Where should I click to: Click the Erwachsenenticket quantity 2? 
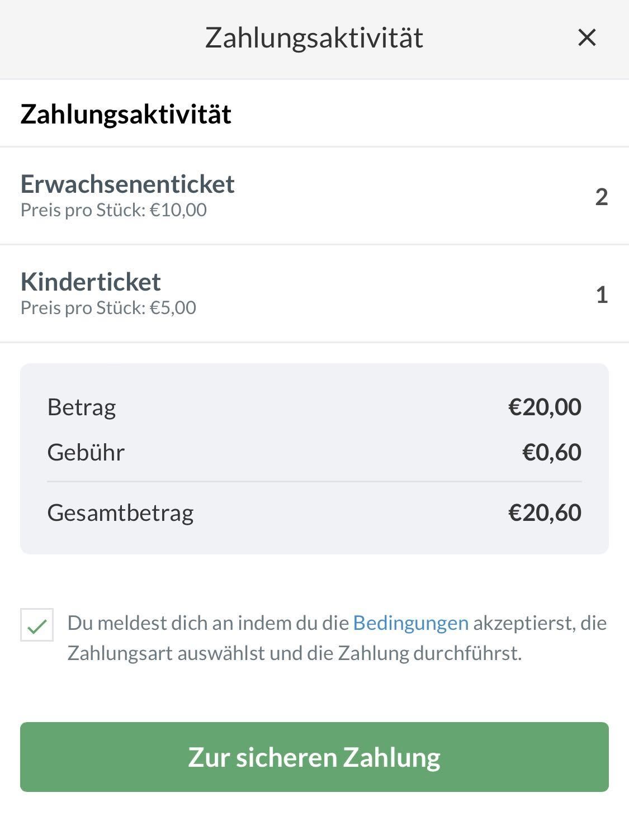[601, 197]
